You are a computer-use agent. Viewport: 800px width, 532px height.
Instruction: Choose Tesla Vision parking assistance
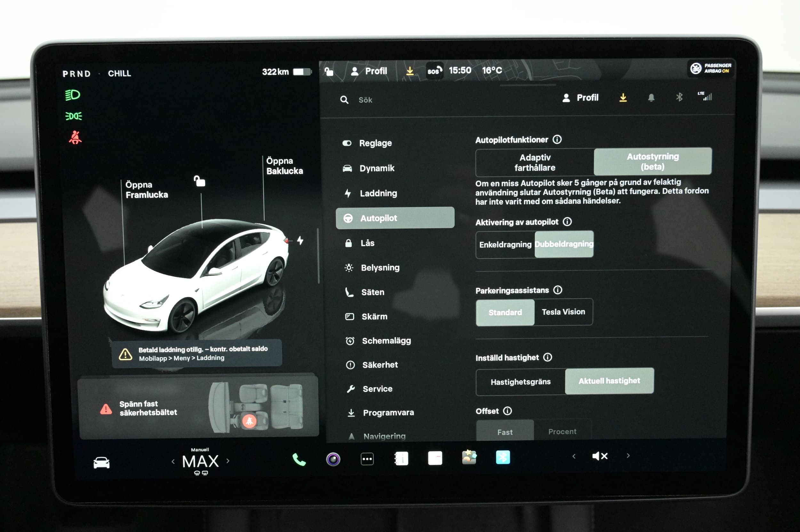[x=563, y=312]
